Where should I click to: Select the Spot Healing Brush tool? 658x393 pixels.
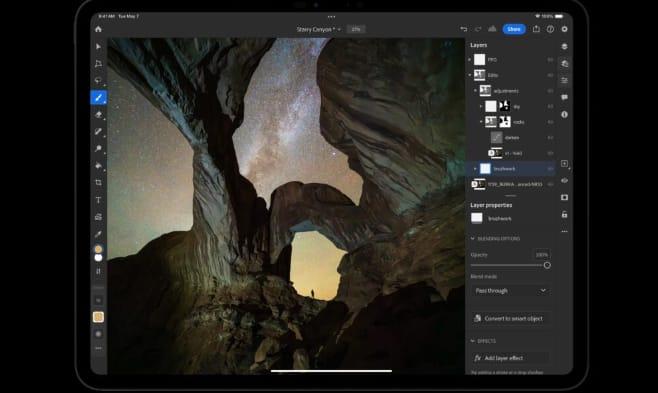coord(98,132)
